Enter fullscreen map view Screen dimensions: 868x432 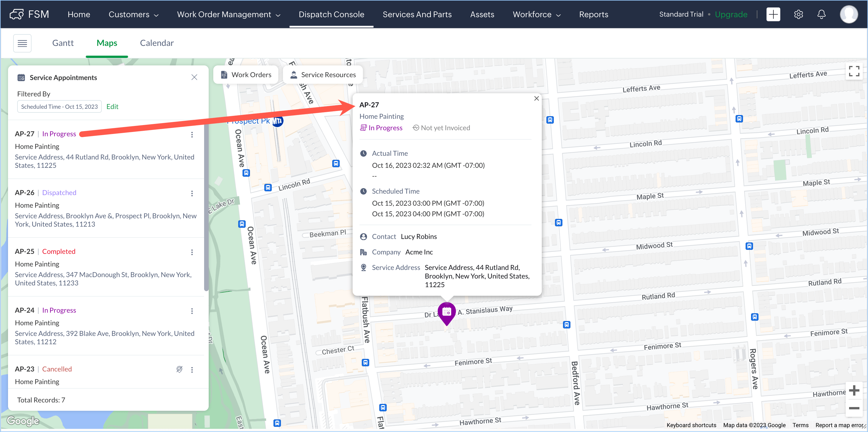click(x=854, y=71)
